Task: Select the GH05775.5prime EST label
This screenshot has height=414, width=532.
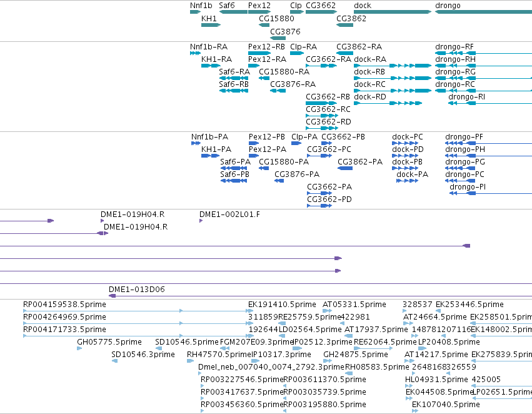Action: [109, 342]
